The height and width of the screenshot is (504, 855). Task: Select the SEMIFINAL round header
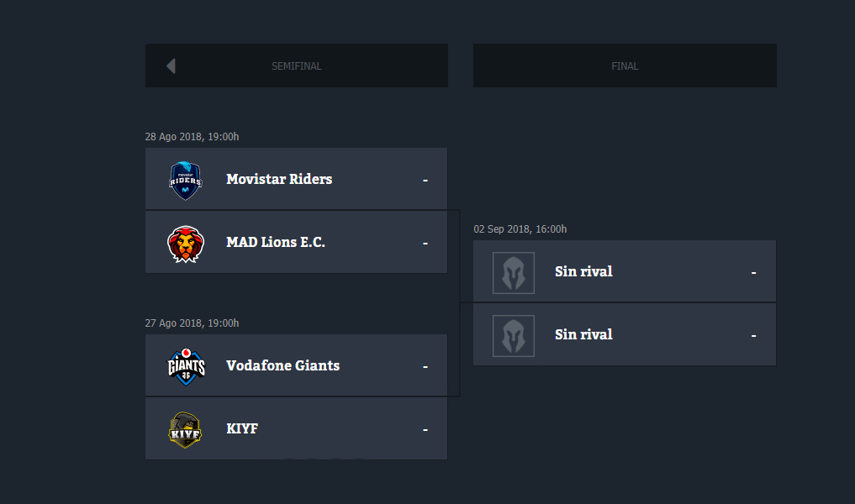tap(296, 66)
